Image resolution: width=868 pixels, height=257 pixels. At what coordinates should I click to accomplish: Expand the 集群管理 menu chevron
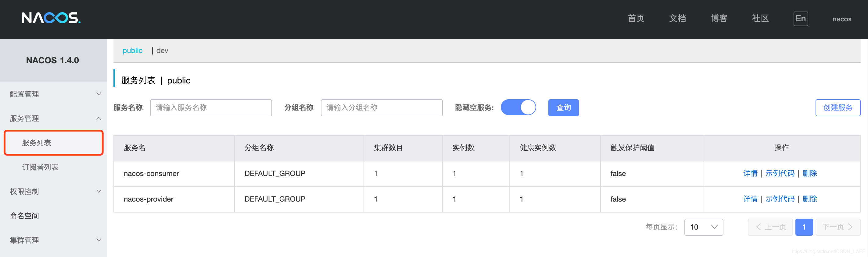pos(99,240)
